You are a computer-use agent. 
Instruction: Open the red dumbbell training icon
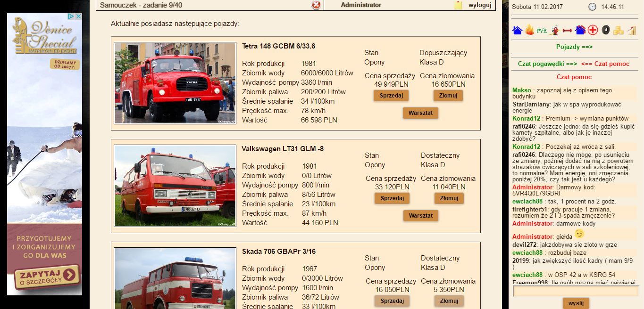point(567,31)
